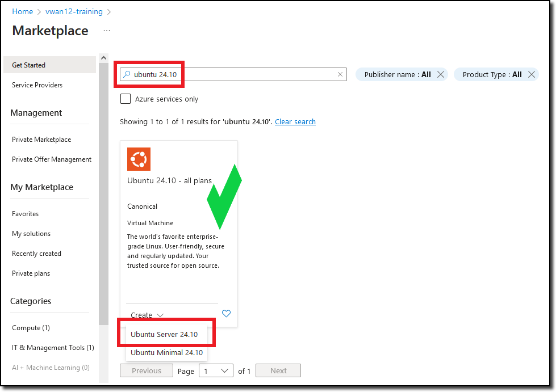Click the Next page button

[x=278, y=371]
